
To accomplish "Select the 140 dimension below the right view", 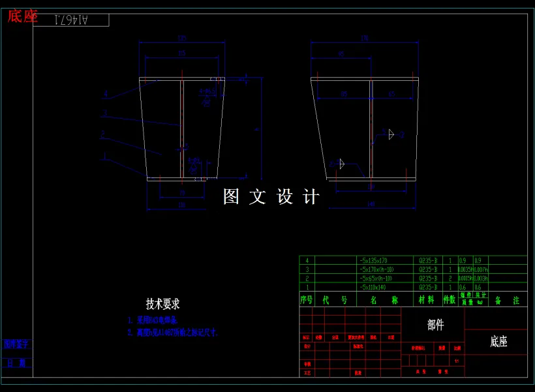I will [x=371, y=204].
